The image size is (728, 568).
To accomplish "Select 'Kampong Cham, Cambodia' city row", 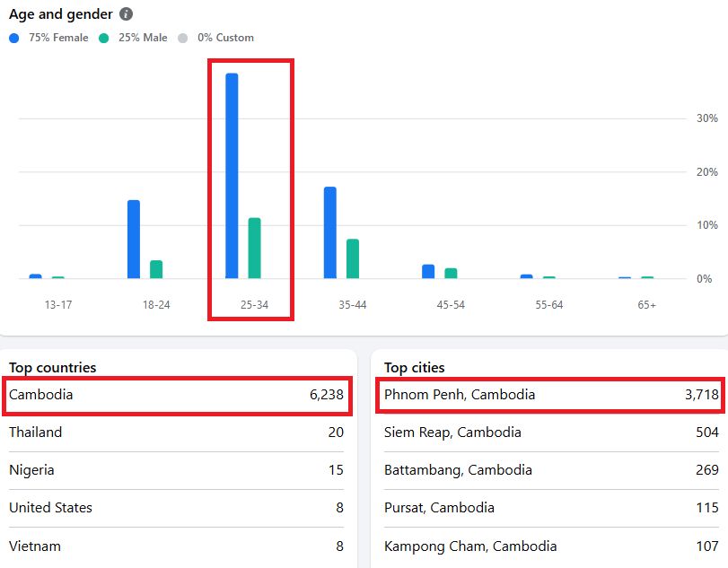I will coord(551,546).
